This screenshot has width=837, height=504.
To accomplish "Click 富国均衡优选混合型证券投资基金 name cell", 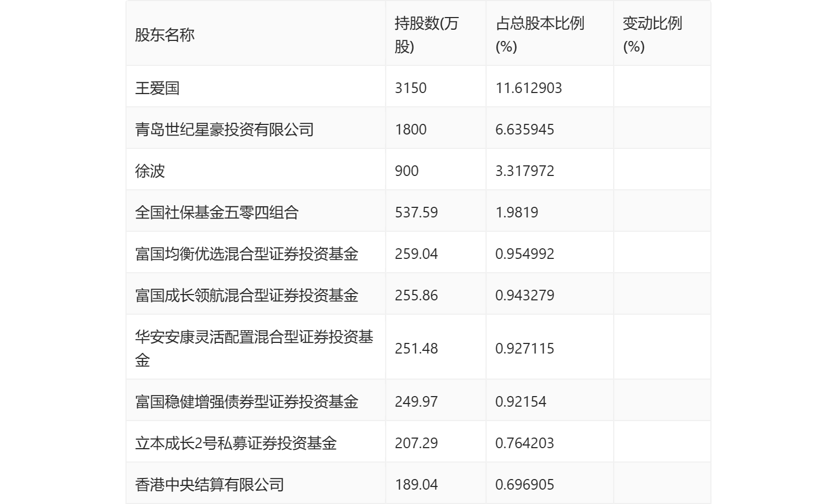I will pyautogui.click(x=247, y=254).
